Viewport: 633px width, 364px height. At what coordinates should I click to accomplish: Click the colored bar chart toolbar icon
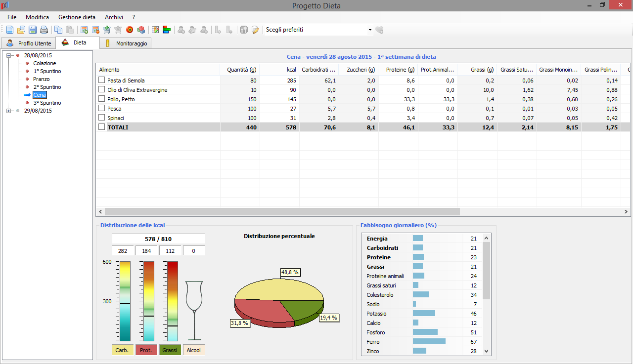(167, 30)
